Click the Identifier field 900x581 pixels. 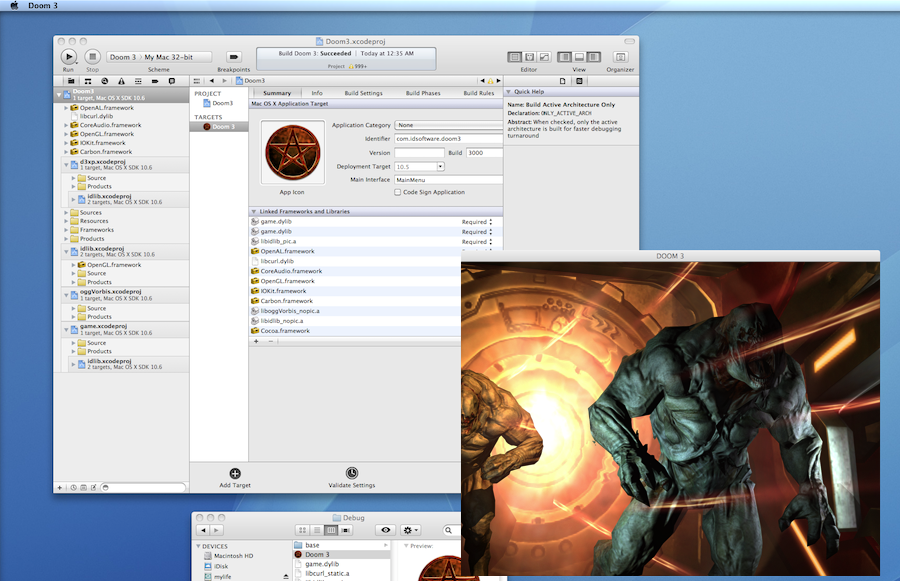point(449,139)
